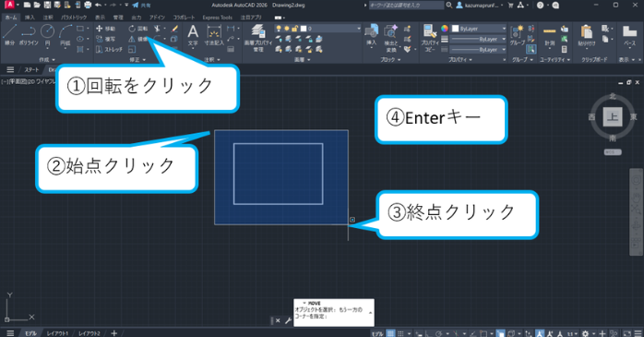Open the 挿入 (Insert) ribbon tab
Viewport: 644px width, 337px height.
[30, 18]
